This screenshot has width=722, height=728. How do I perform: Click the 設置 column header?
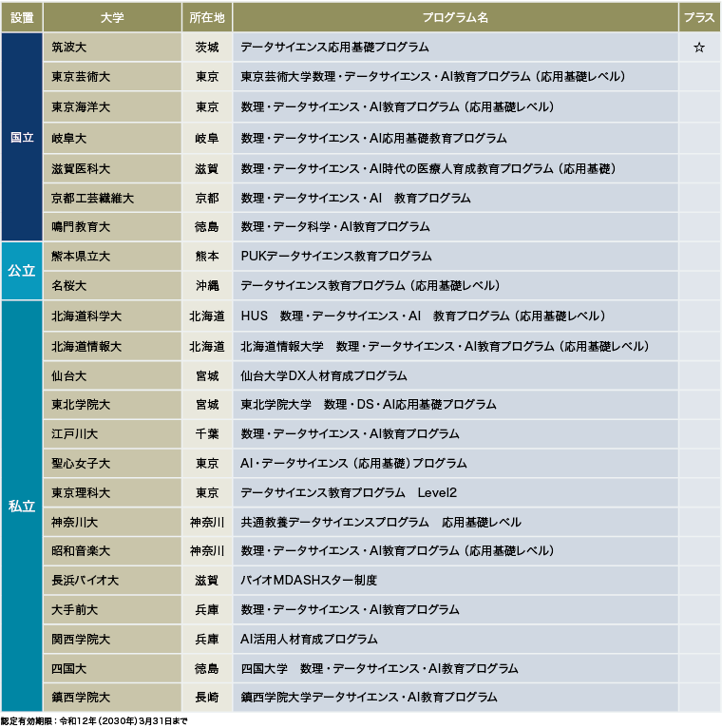click(x=22, y=18)
